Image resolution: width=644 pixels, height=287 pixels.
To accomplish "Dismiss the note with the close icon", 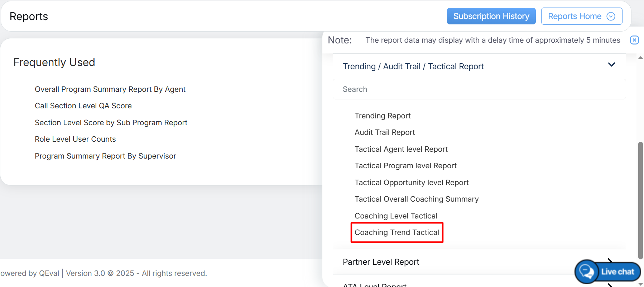I will 634,40.
